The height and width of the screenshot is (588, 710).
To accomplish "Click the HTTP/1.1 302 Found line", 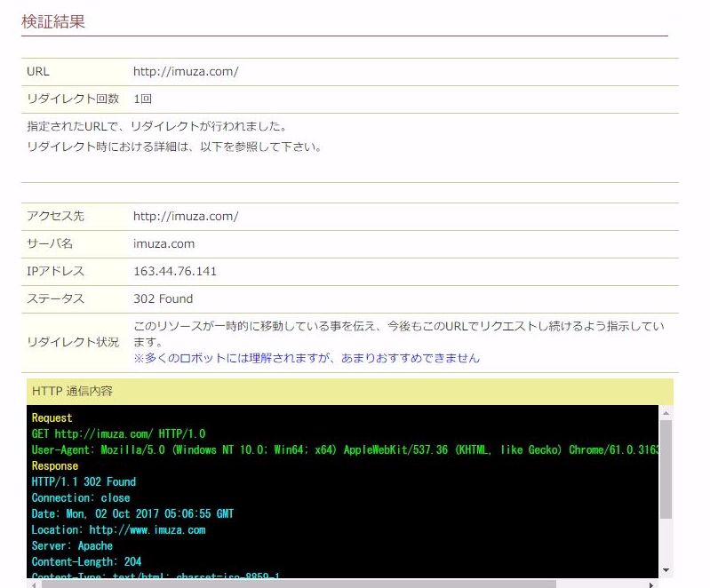I will (84, 481).
